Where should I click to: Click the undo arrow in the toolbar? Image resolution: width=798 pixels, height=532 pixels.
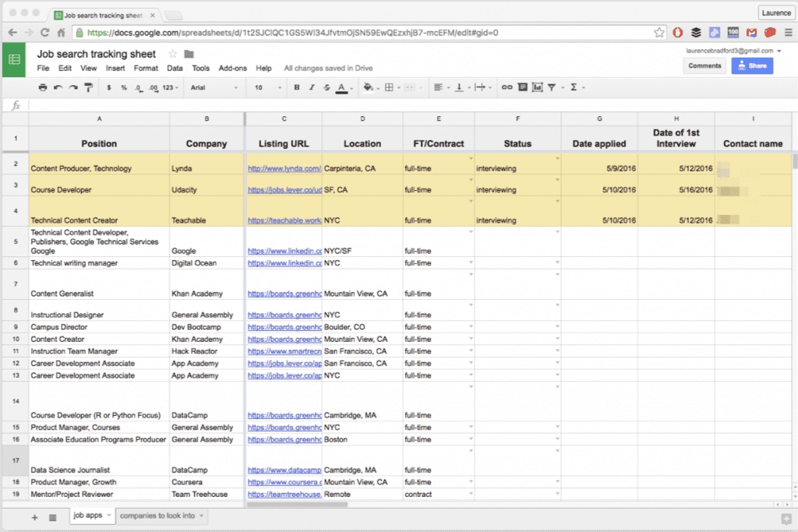click(57, 87)
